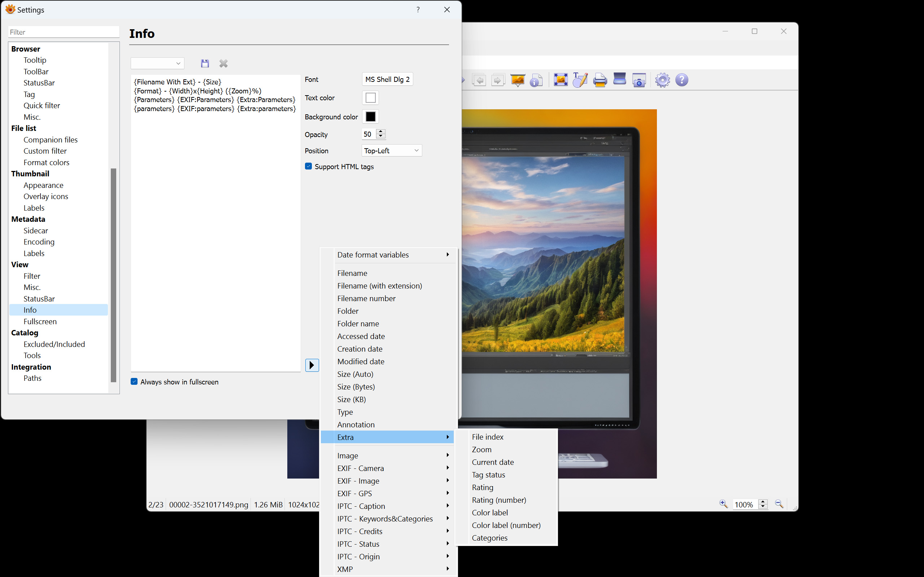924x577 pixels.
Task: Open the file properties info icon
Action: 536,80
